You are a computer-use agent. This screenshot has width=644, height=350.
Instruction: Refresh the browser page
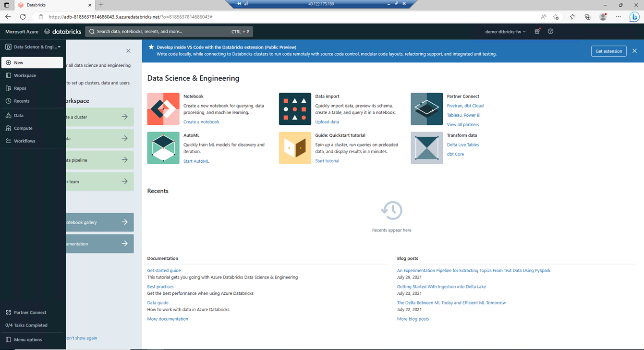point(23,17)
